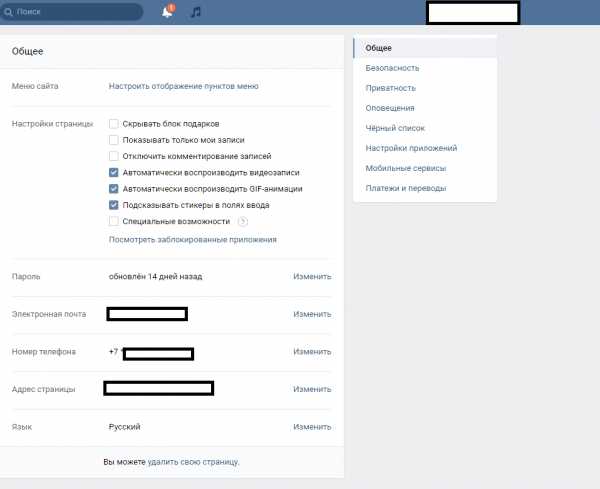Open the Оповещения settings tab
Viewport: 600px width, 489px height.
tap(425, 108)
